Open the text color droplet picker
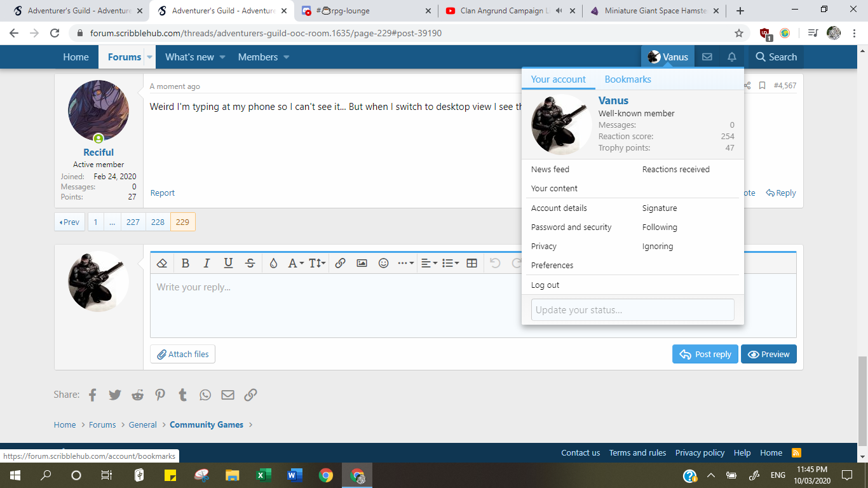The image size is (868, 488). click(x=273, y=263)
